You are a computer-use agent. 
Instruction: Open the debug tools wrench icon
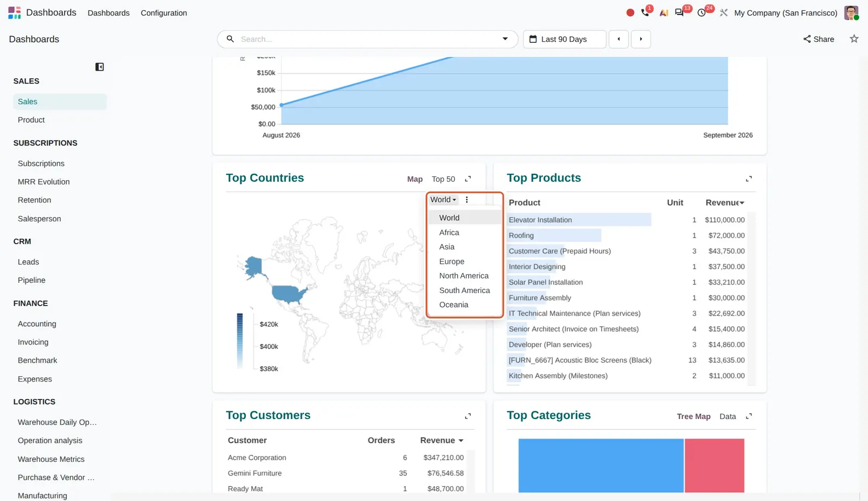pyautogui.click(x=724, y=12)
